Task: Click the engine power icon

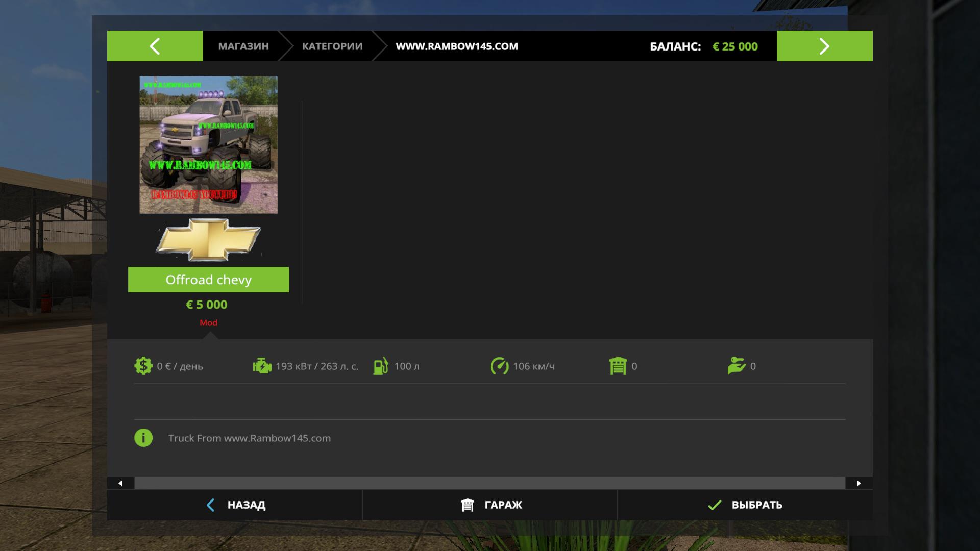Action: [x=262, y=366]
